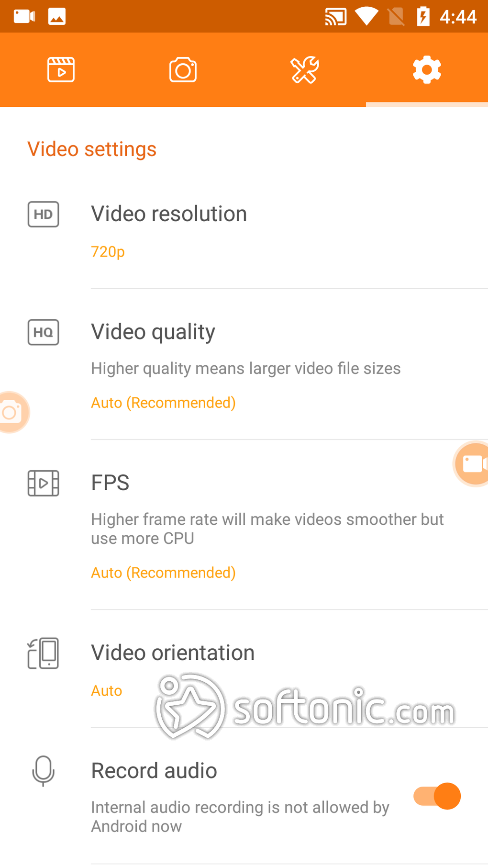This screenshot has height=868, width=488.
Task: Open the tools tab with wrench icon
Action: pyautogui.click(x=305, y=70)
